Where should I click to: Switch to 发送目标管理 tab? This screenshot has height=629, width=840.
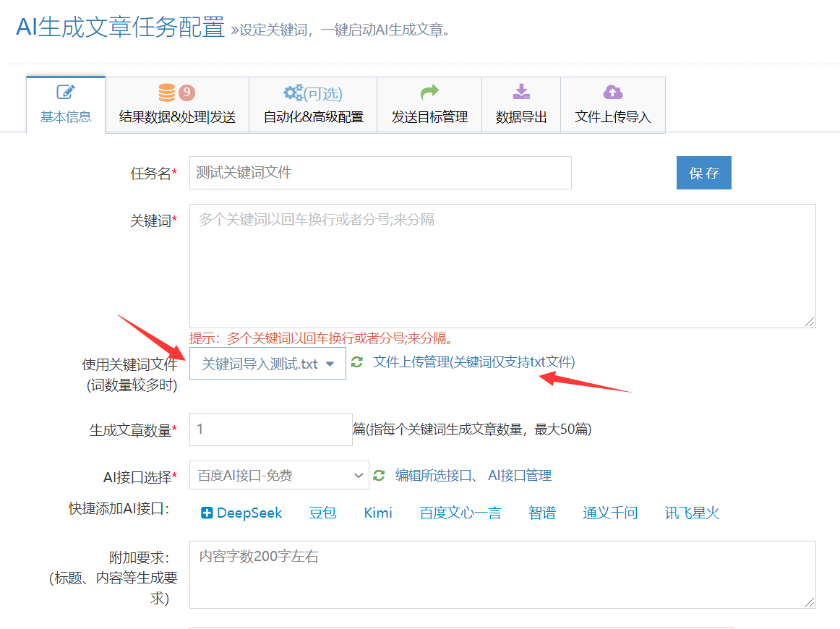click(x=429, y=116)
